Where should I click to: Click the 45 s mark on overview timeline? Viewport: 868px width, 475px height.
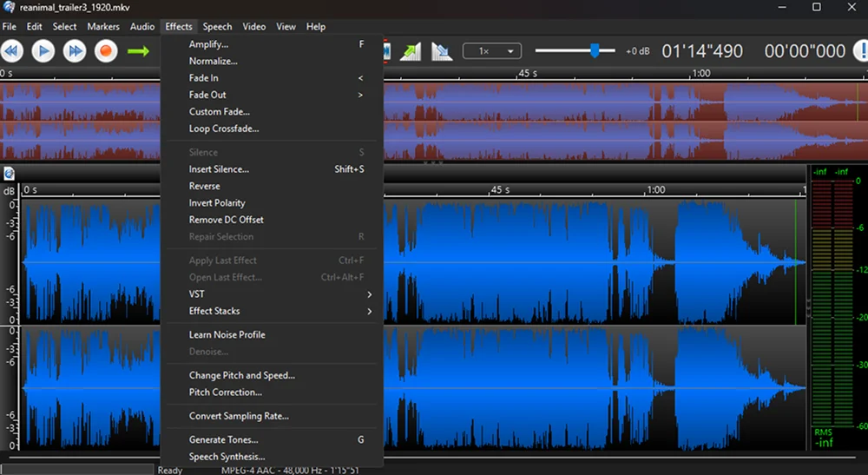pos(527,74)
